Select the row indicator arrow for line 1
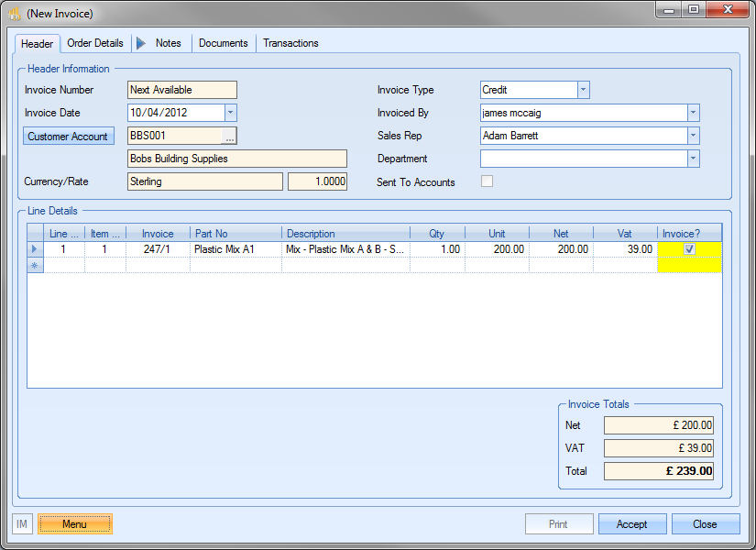This screenshot has width=756, height=550. pos(36,249)
